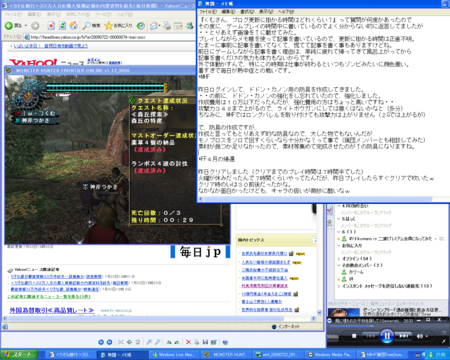Open the 外国為替取引≪高品質レート≫ ad link

pyautogui.click(x=52, y=310)
